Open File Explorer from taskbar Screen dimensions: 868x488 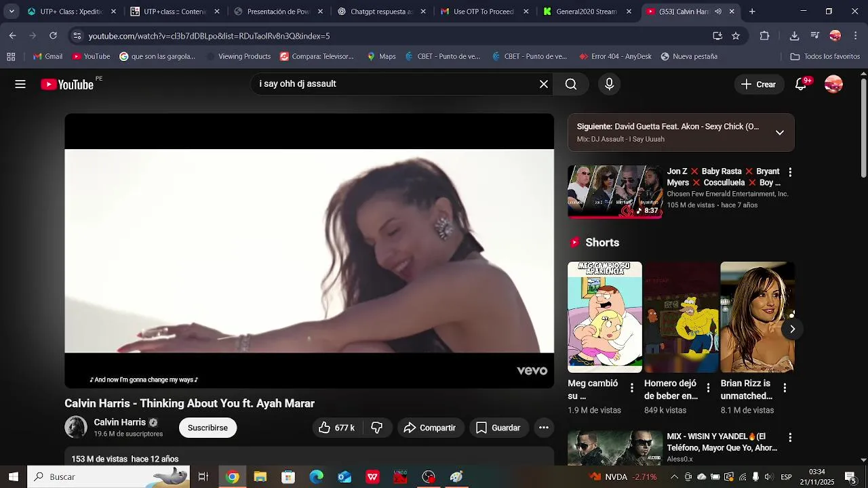click(x=260, y=476)
